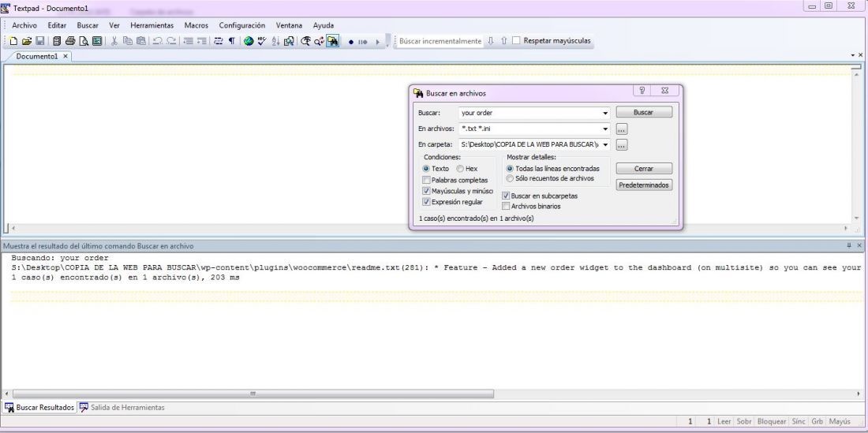Select Buscar Resultados tab
Viewport: 868px width, 433px height.
pyautogui.click(x=39, y=408)
